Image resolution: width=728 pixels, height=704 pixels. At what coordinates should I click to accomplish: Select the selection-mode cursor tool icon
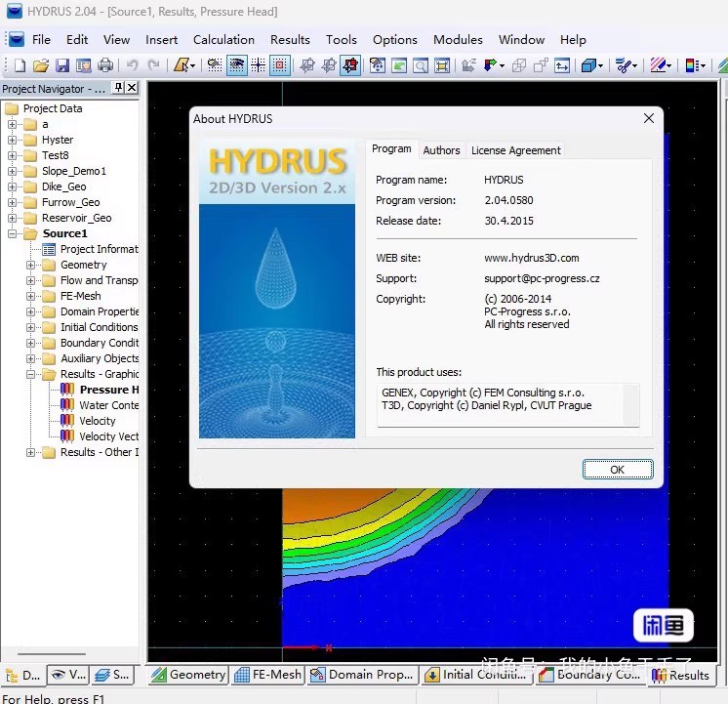click(182, 65)
